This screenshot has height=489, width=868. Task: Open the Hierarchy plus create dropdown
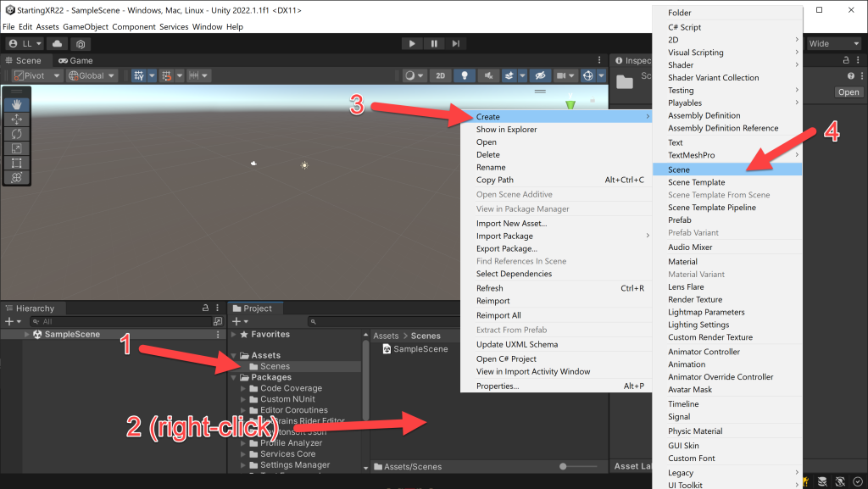[13, 321]
